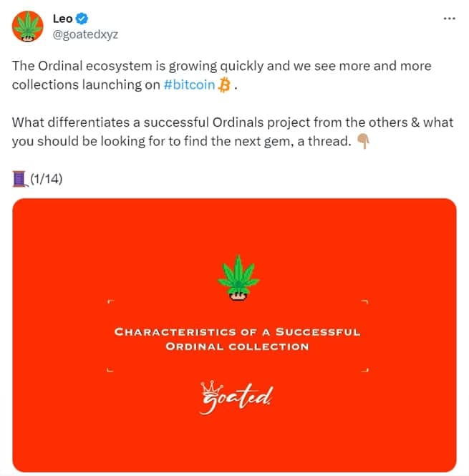Click the pointing-down hand emoji
Screen dimensions: 469x476
(363, 141)
